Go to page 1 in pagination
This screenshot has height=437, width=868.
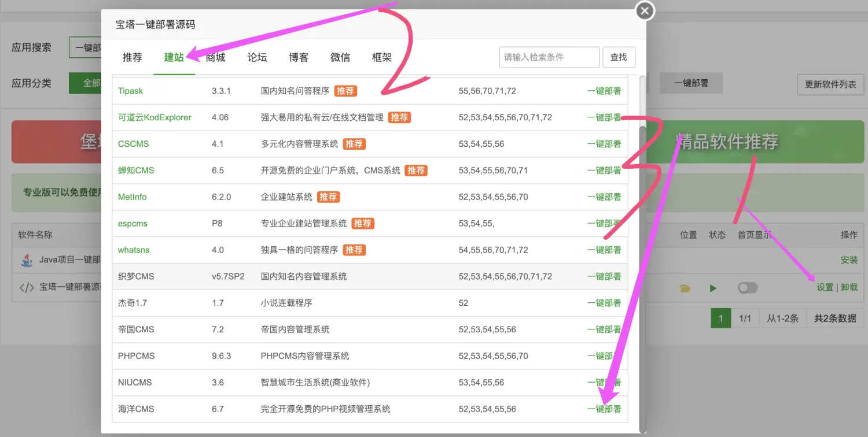tap(720, 319)
